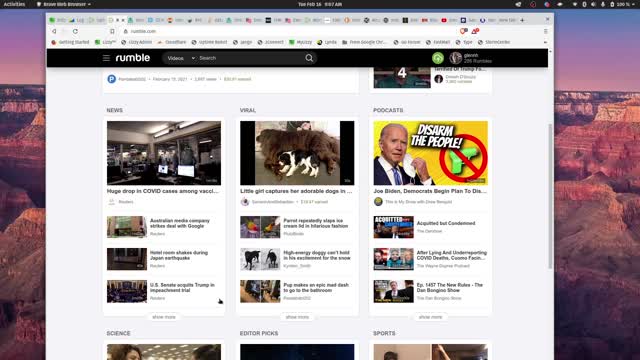Expand the Videos search type dropdown
Screen dimensions: 640x360
[x=181, y=58]
